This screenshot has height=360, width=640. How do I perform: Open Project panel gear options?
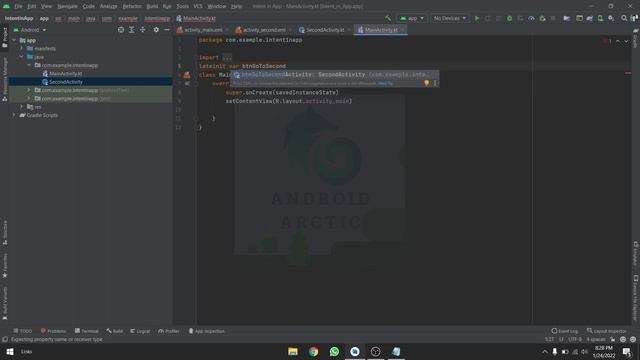click(x=156, y=30)
